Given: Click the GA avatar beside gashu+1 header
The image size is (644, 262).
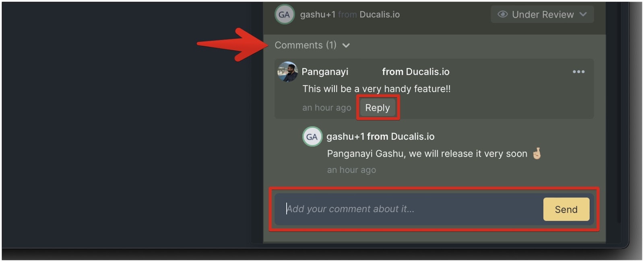Looking at the screenshot, I should 284,14.
